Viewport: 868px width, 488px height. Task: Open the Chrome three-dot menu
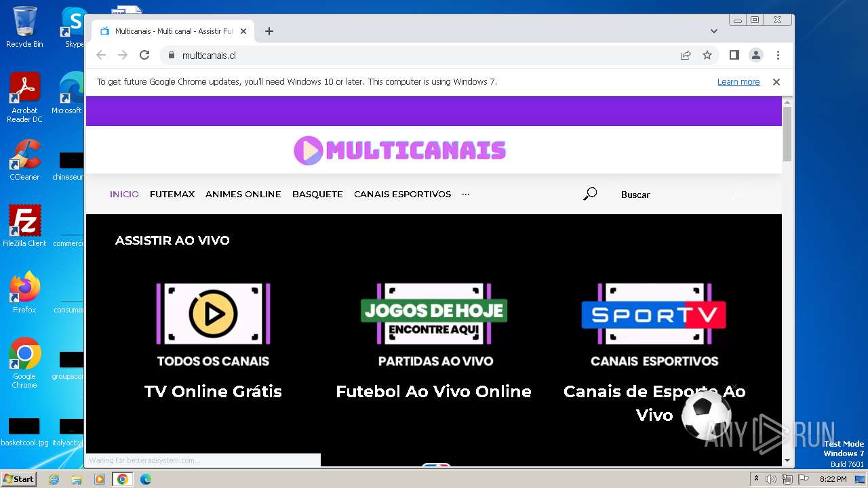[x=778, y=55]
